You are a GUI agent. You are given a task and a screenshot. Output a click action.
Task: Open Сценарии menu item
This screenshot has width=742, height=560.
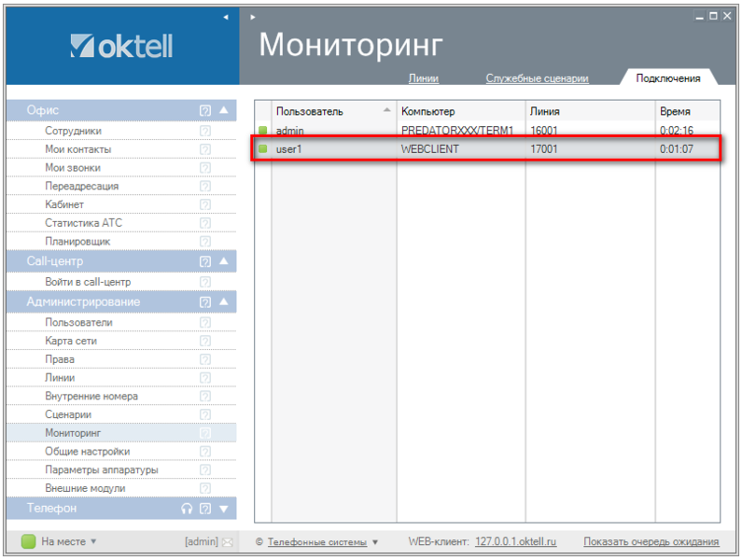click(x=68, y=414)
